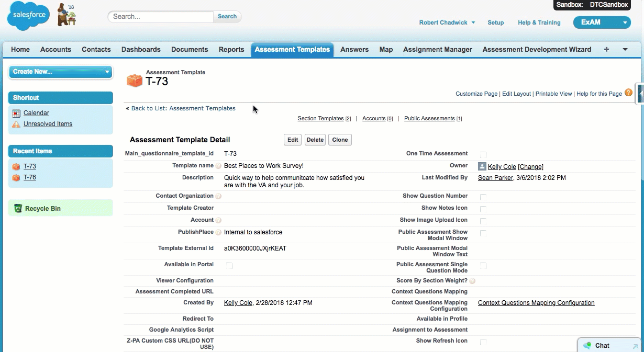Viewport: 644px width, 352px height.
Task: Open Help & Training link
Action: [x=539, y=22]
